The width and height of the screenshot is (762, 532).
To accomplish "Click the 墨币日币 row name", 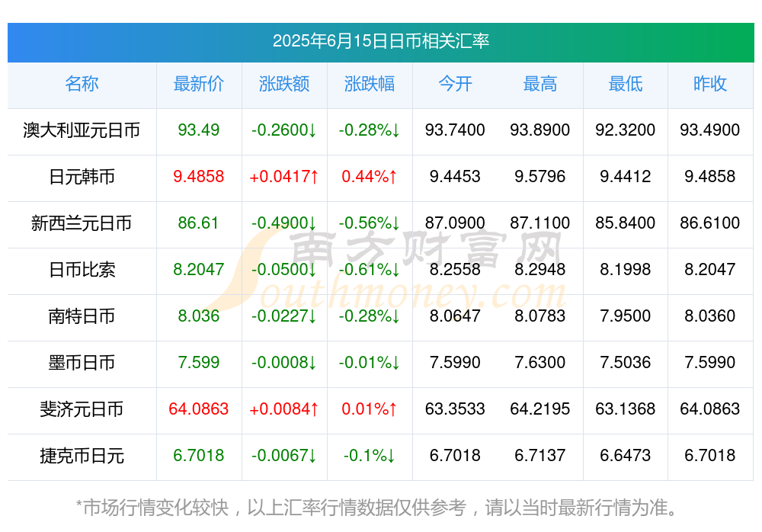I will (x=82, y=363).
